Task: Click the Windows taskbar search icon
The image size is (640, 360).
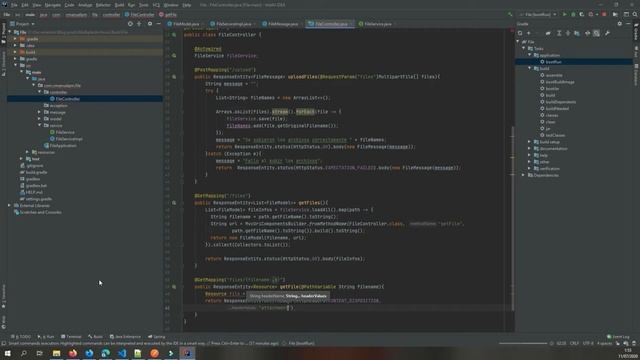Action: [24, 353]
